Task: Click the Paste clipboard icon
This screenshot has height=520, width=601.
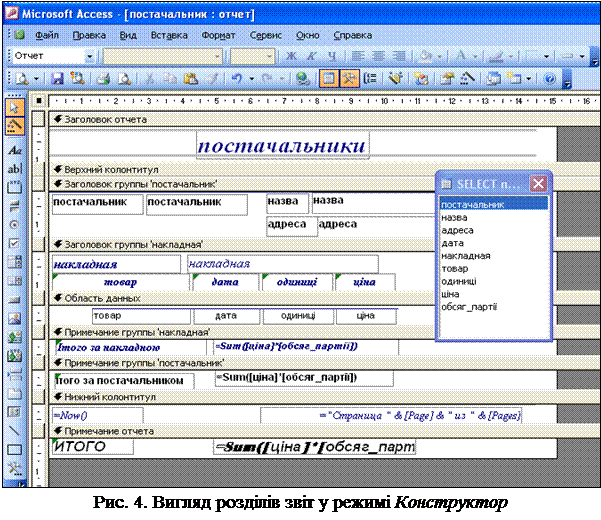Action: point(190,79)
